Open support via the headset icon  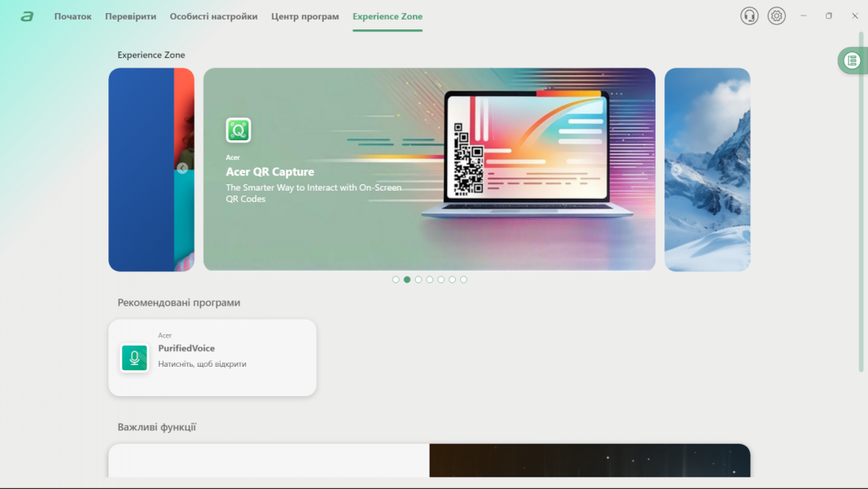tap(749, 16)
